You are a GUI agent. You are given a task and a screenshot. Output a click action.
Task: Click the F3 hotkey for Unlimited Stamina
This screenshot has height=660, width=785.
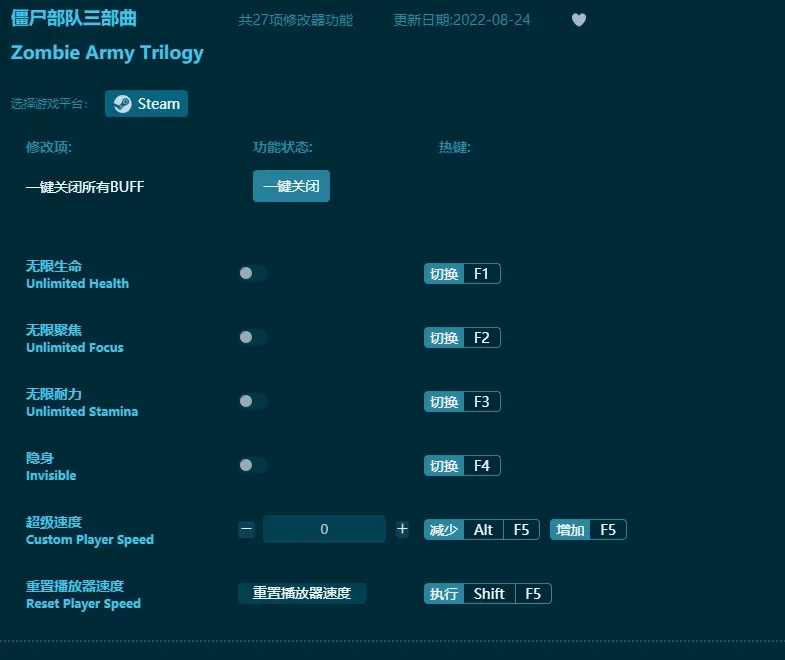coord(462,402)
